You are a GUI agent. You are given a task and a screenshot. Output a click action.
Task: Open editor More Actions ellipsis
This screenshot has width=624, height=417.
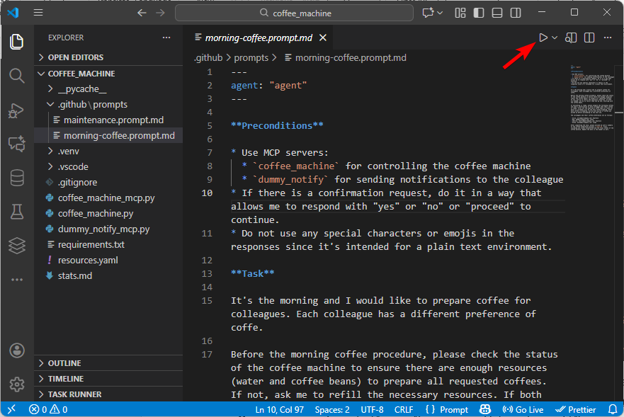(x=607, y=37)
